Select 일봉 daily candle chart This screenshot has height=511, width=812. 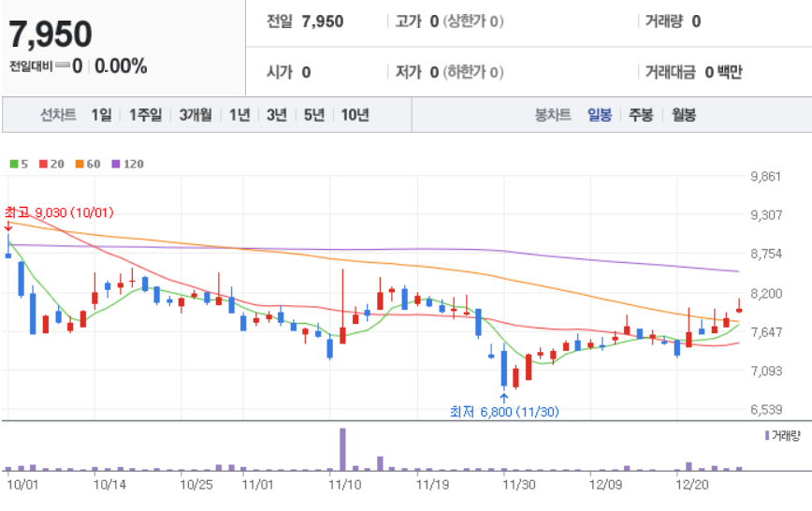click(599, 114)
